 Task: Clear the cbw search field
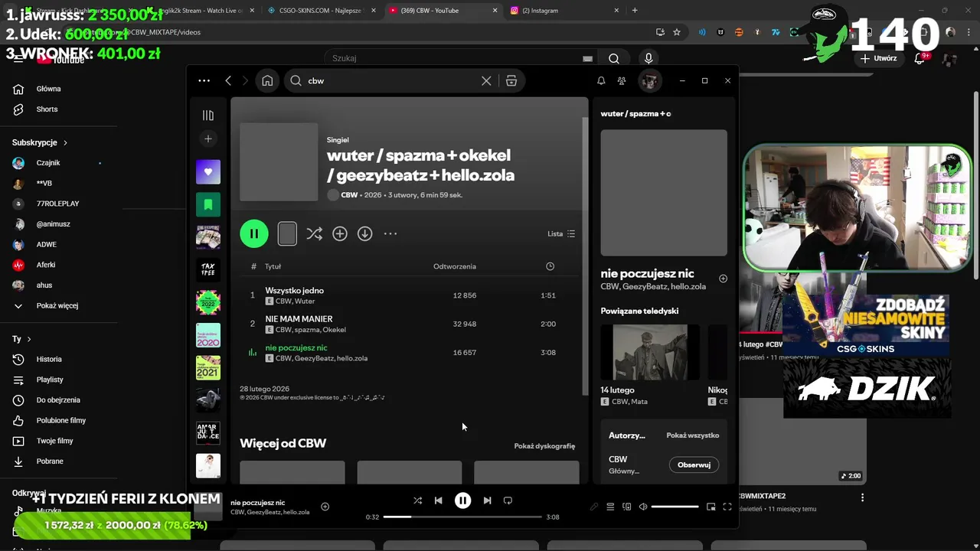(x=486, y=80)
